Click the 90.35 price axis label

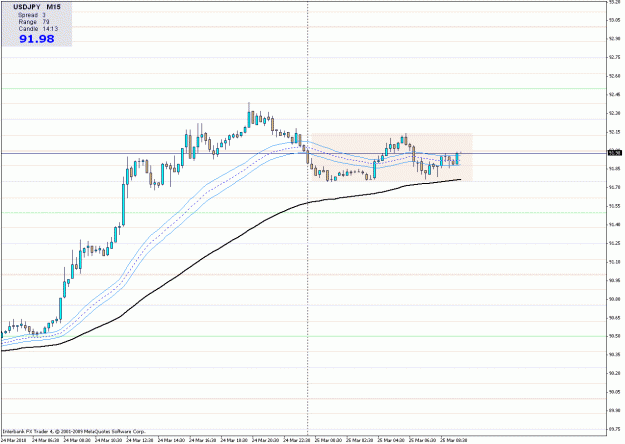615,355
